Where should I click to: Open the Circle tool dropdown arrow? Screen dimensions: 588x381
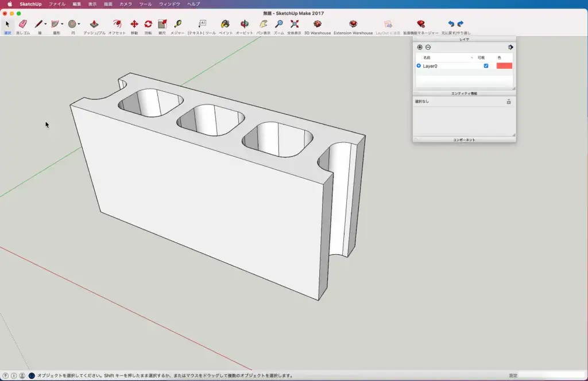pos(79,24)
